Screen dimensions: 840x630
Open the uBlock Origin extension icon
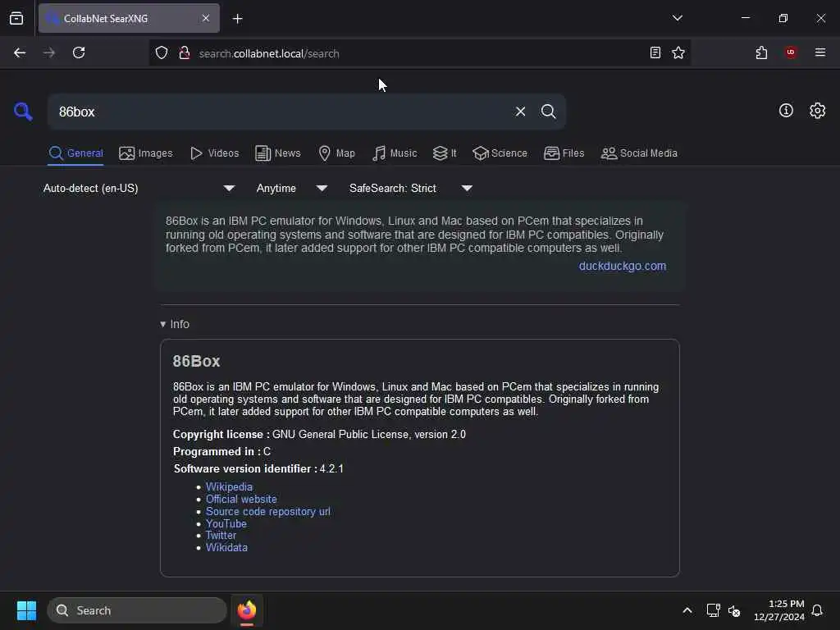click(791, 52)
